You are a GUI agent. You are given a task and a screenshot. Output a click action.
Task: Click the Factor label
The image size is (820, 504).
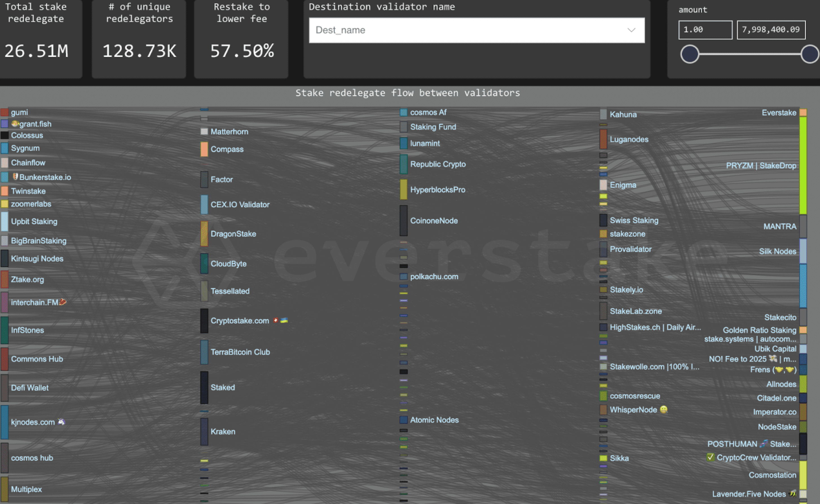(x=222, y=179)
